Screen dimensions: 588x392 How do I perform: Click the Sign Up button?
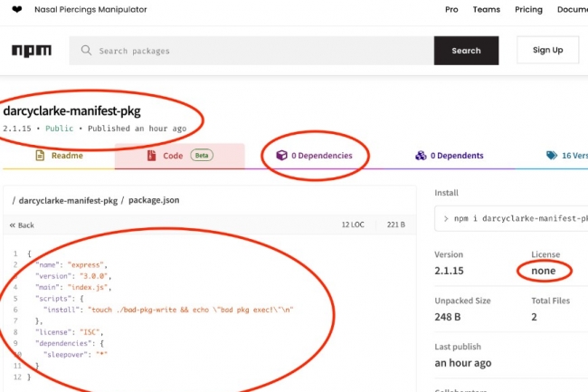pos(547,51)
